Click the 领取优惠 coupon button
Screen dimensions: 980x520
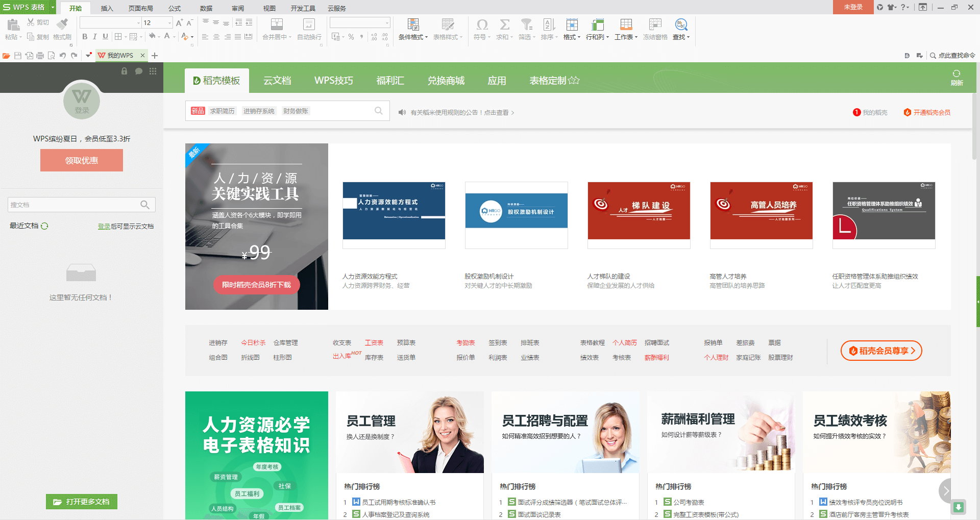pyautogui.click(x=82, y=160)
